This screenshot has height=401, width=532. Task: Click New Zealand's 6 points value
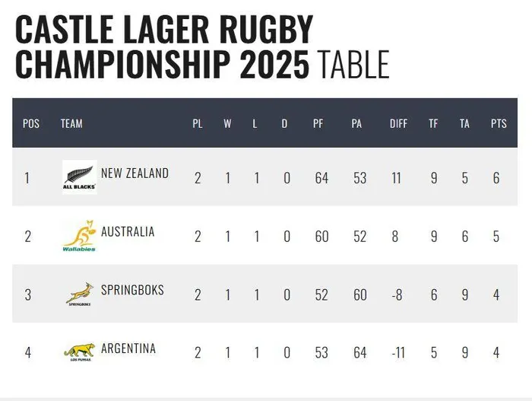coord(496,178)
